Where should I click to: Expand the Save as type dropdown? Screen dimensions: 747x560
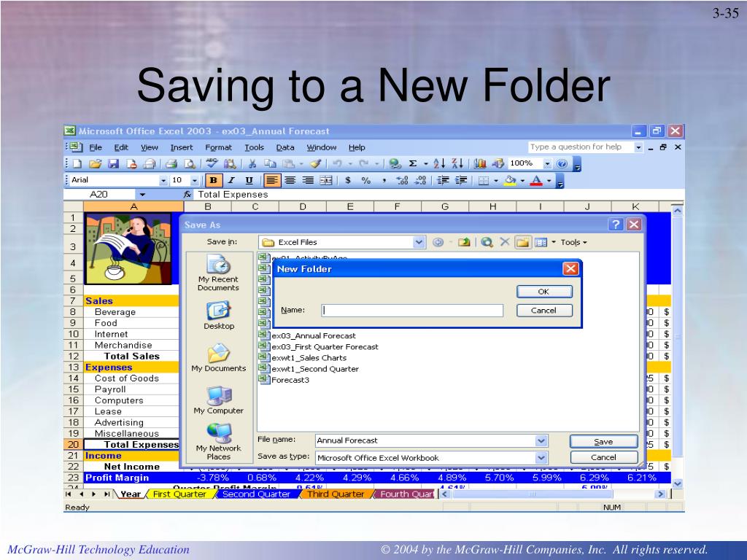tap(541, 458)
